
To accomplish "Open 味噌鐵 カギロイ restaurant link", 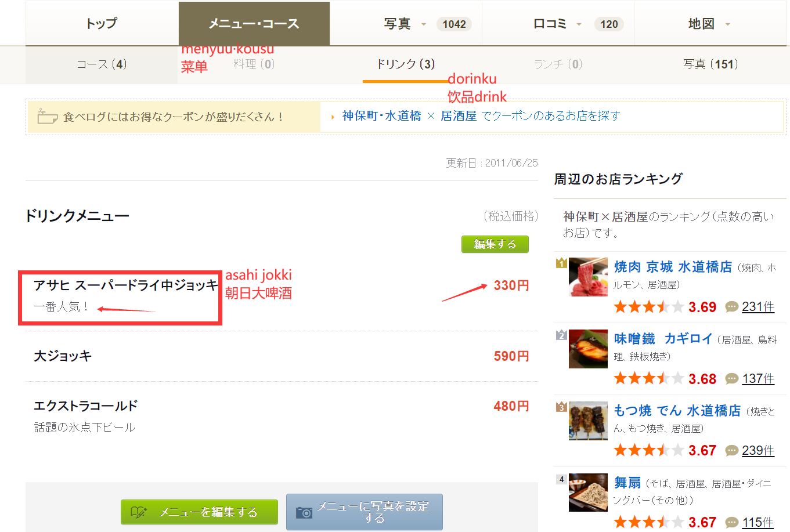I will [x=663, y=339].
